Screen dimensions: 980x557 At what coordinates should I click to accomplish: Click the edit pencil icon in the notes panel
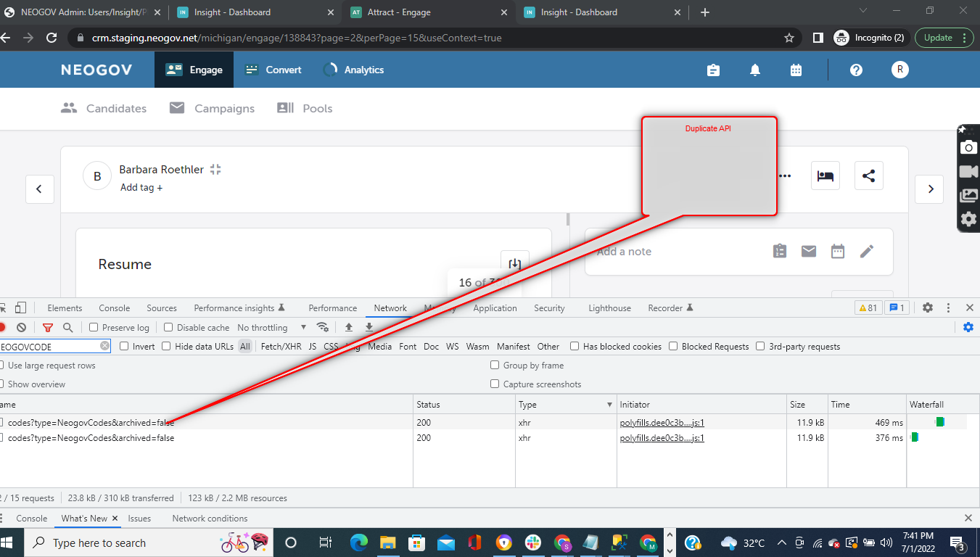click(x=866, y=250)
